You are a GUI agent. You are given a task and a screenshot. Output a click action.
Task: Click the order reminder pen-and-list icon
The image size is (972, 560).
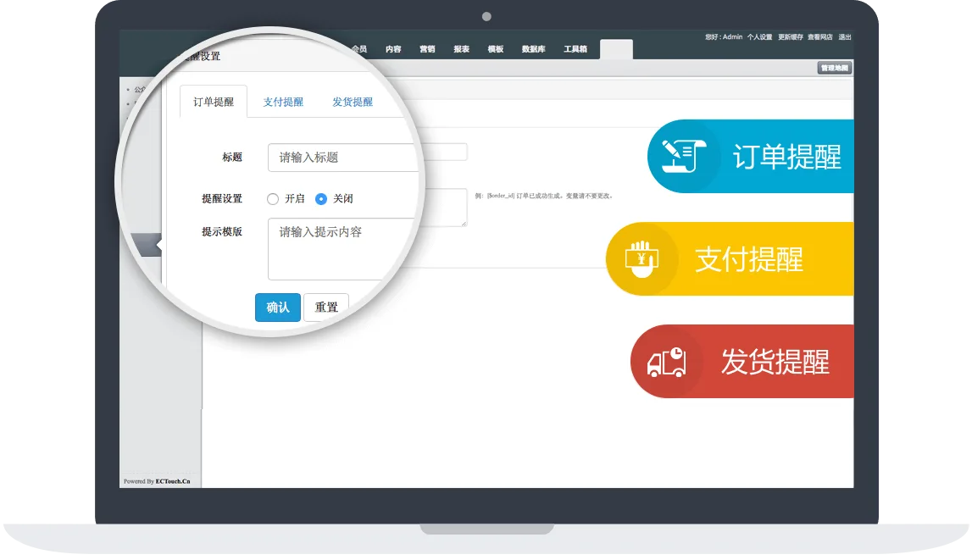coord(684,156)
